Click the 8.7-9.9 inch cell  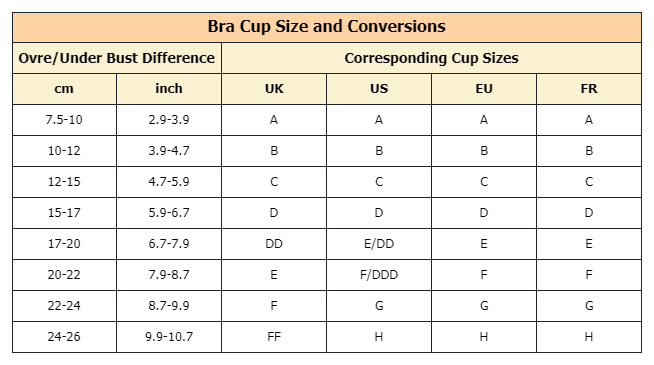(169, 306)
